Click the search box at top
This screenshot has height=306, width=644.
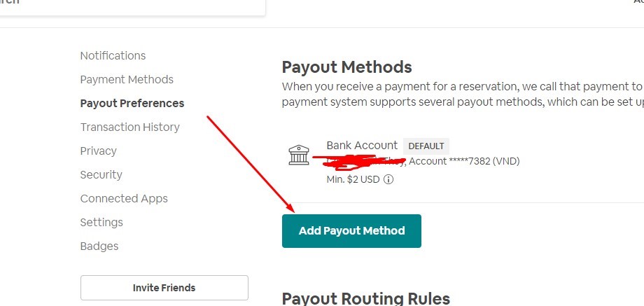132,5
